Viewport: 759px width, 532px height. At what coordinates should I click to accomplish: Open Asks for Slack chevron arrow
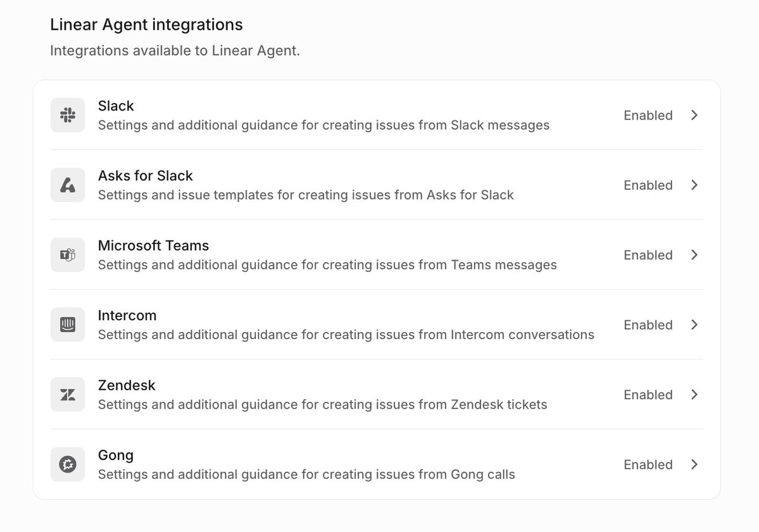(x=694, y=185)
